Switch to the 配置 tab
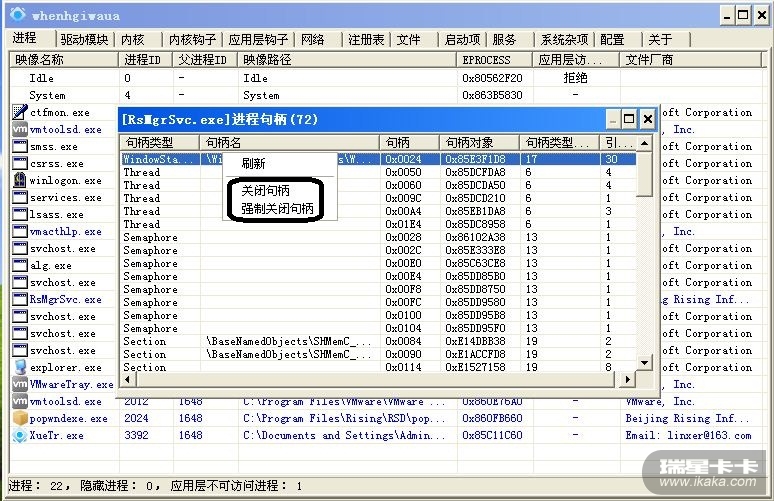The height and width of the screenshot is (501, 774). point(613,39)
